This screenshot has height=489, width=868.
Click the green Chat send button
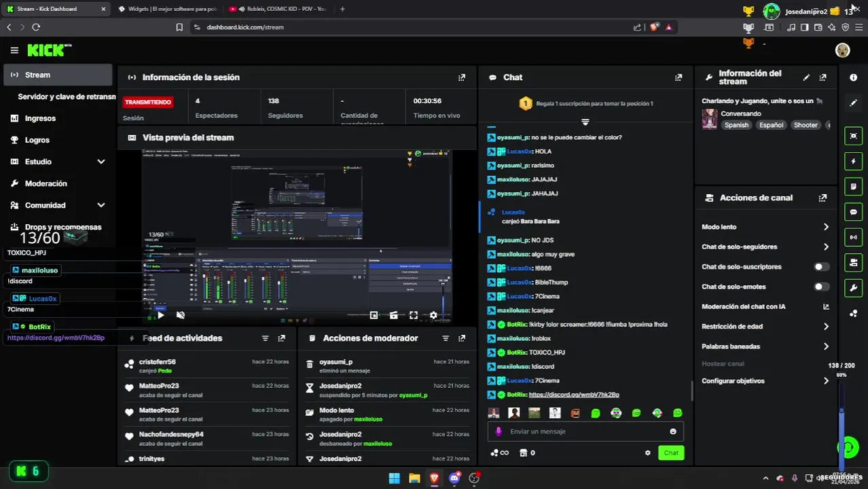pos(671,453)
